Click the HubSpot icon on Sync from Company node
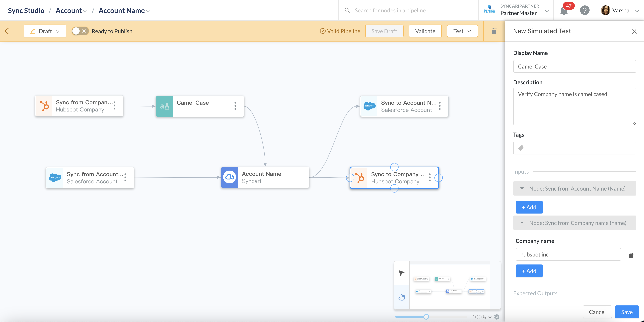644x322 pixels. (x=44, y=106)
